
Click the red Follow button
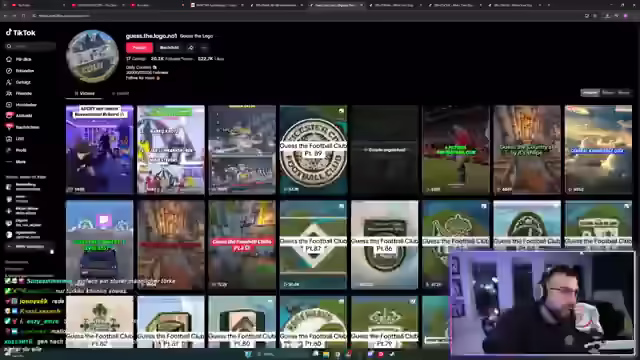139,48
